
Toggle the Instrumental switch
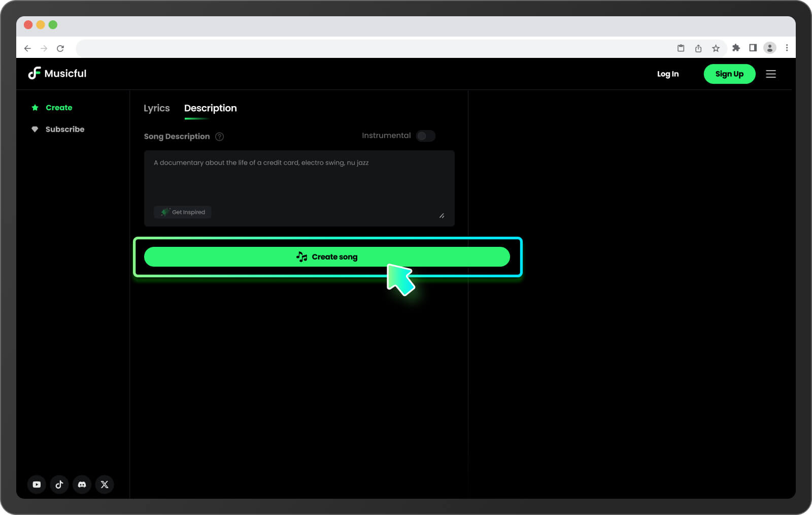pyautogui.click(x=425, y=136)
